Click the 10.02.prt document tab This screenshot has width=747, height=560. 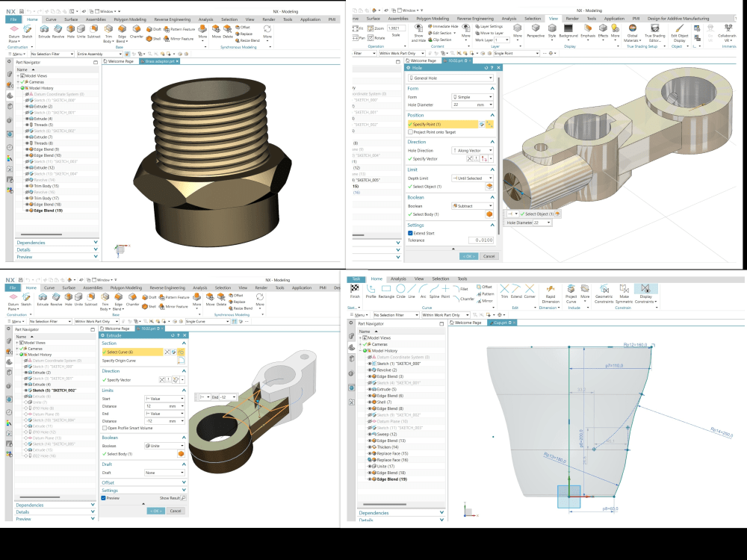coord(453,61)
